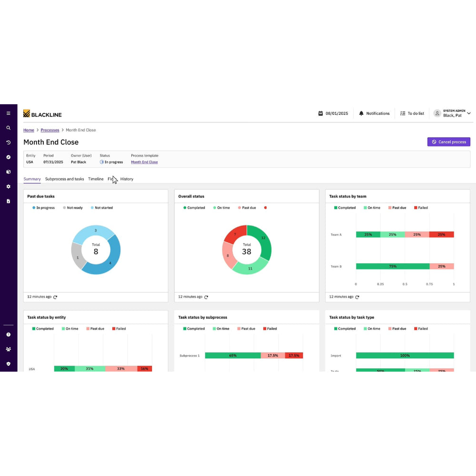Open the help icon at sidebar bottom

coord(8,335)
